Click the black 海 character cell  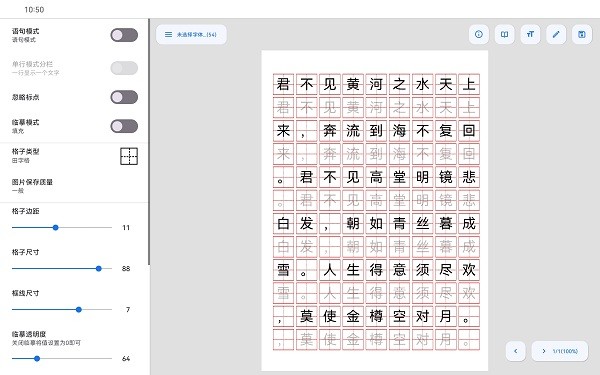coord(399,131)
